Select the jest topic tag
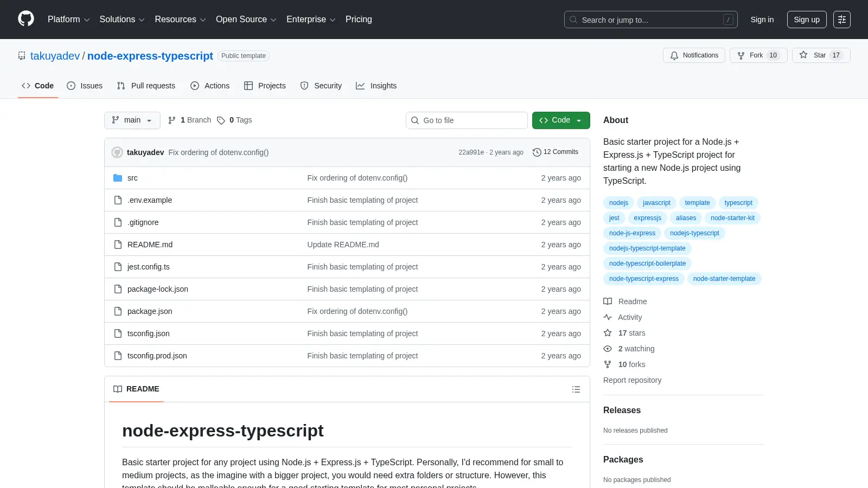 click(x=614, y=218)
